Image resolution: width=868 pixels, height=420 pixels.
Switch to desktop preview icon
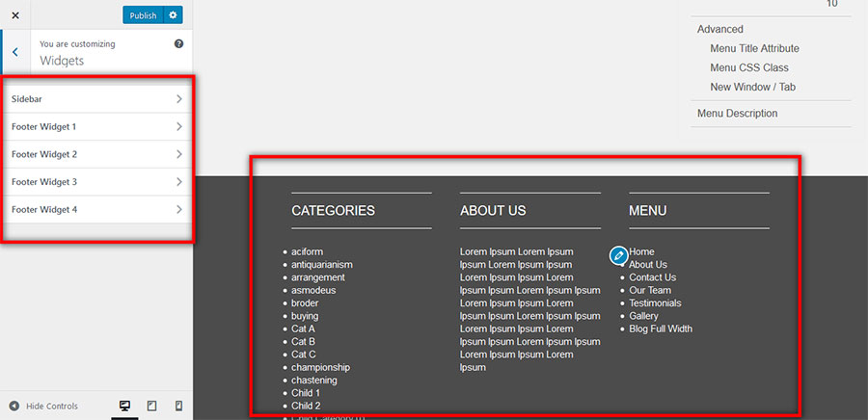(124, 407)
